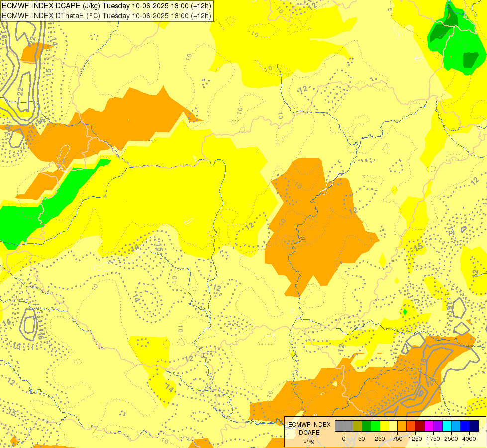Click the legend tick value '4000'

pyautogui.click(x=469, y=439)
